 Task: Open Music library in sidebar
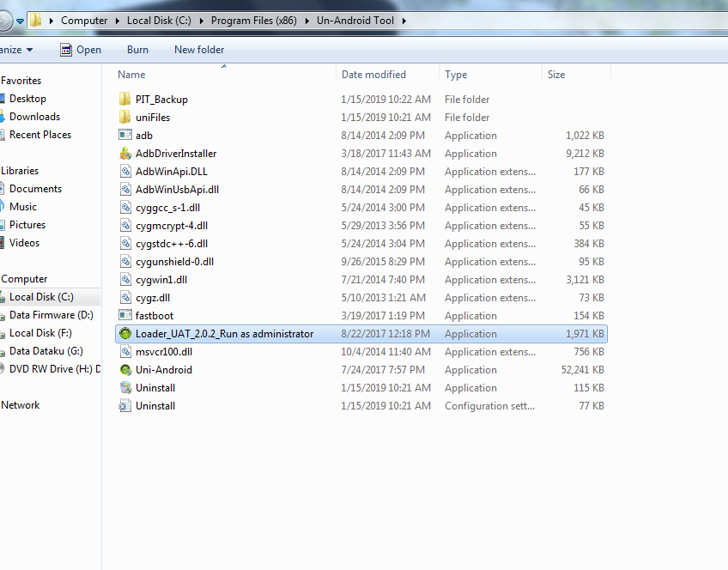[x=23, y=207]
